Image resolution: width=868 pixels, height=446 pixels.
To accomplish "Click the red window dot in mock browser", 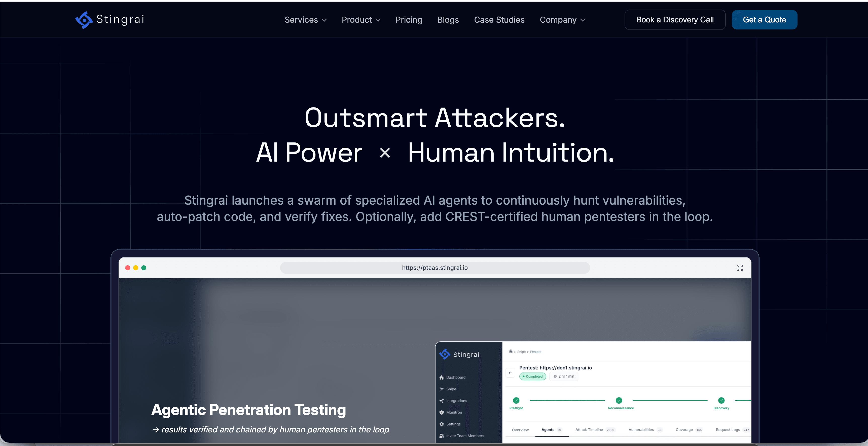I will [x=128, y=268].
